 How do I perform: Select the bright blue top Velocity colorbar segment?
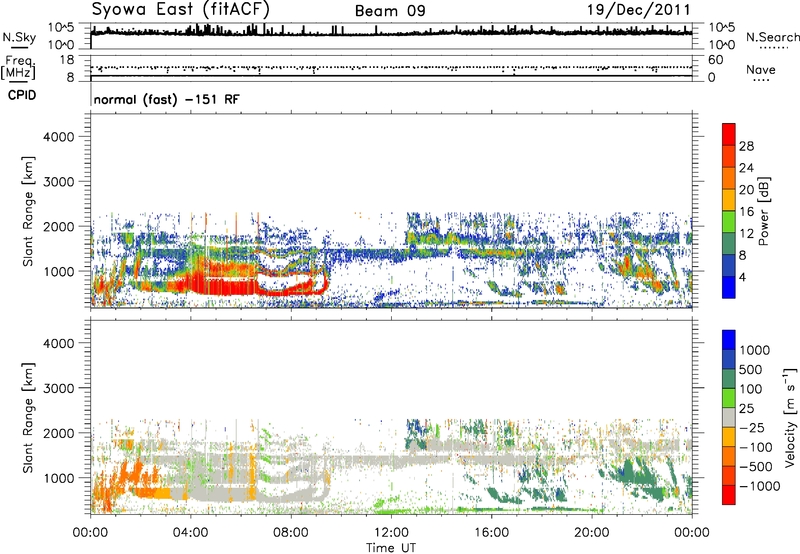(x=729, y=340)
